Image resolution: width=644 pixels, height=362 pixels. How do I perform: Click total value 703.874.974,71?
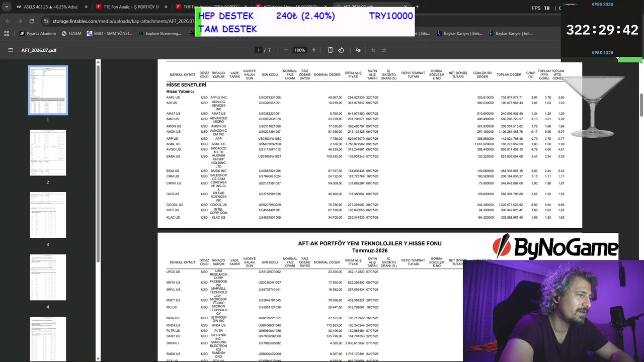point(512,98)
